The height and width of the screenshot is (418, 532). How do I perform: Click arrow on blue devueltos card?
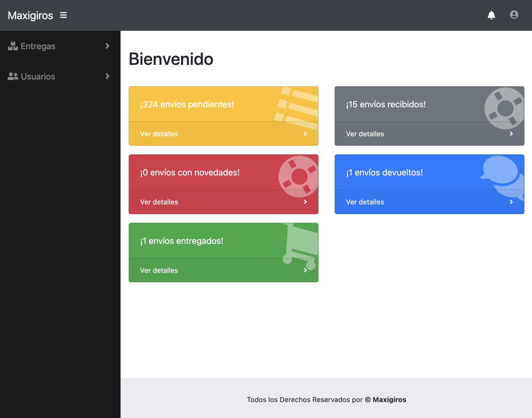click(x=511, y=202)
